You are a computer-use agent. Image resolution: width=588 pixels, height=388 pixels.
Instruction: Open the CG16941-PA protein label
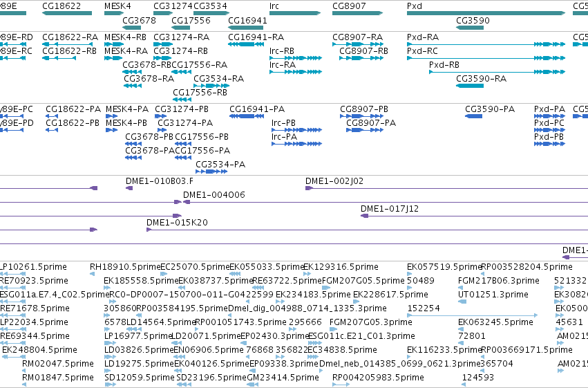click(257, 109)
